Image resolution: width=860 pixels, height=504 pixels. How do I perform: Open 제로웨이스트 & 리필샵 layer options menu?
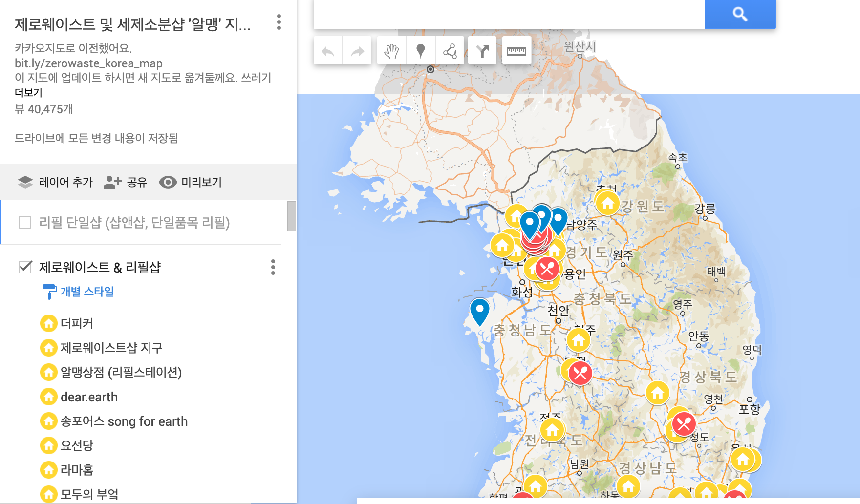273,267
